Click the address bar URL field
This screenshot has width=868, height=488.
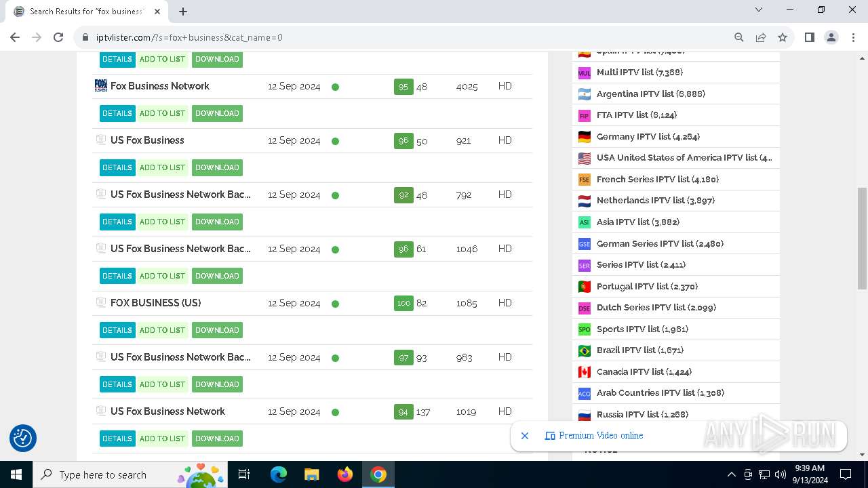click(x=407, y=37)
